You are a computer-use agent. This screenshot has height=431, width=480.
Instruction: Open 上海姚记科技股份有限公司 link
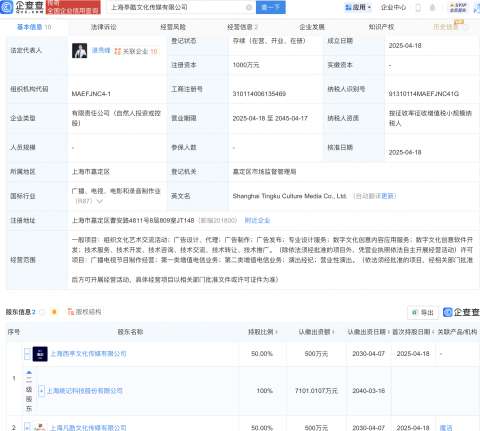tap(85, 391)
